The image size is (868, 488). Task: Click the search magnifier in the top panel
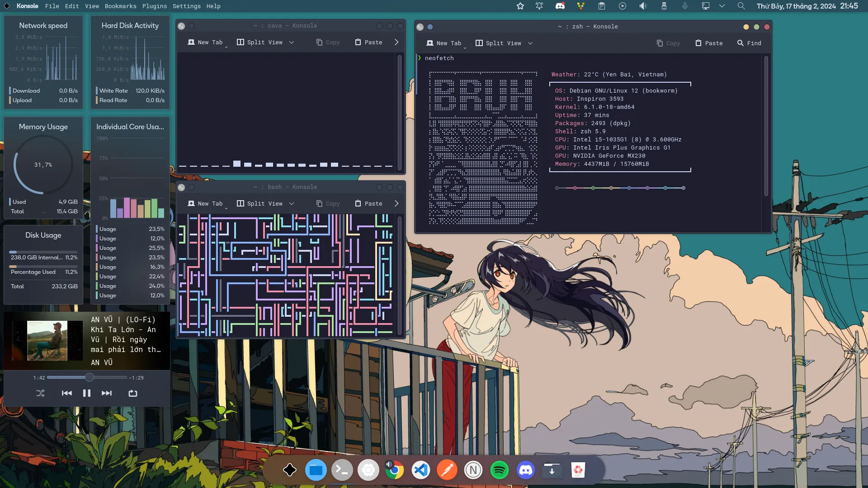click(741, 6)
